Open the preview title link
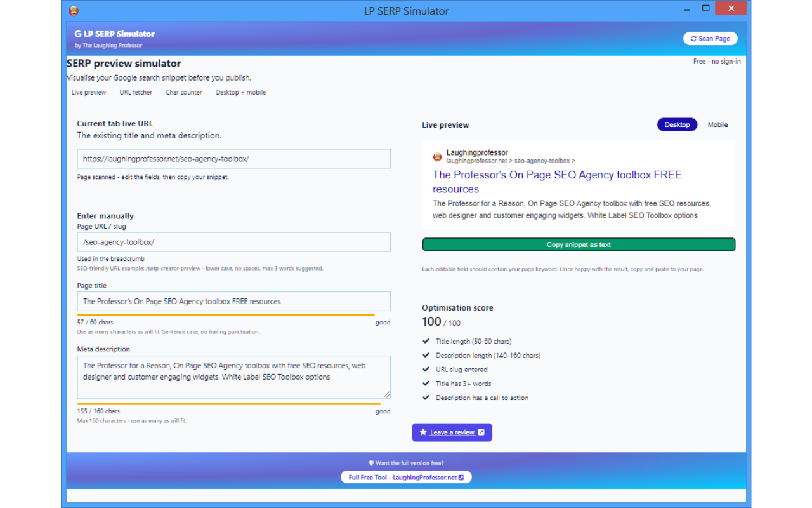The image size is (812, 508). tap(557, 182)
